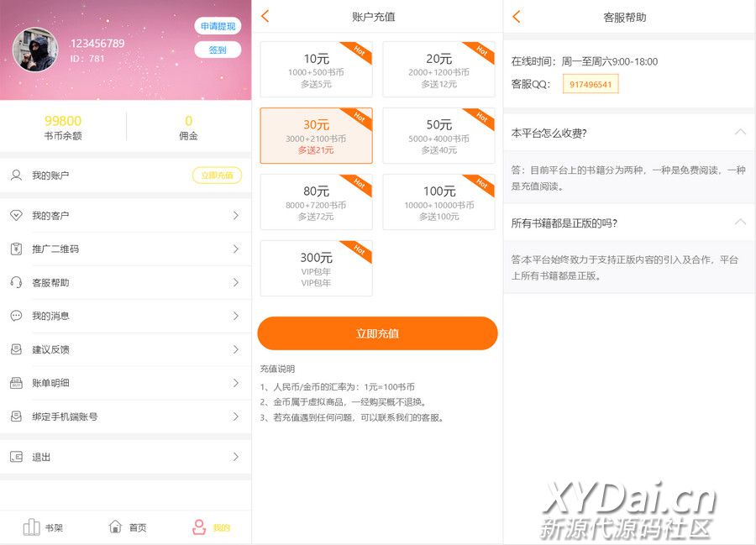The width and height of the screenshot is (756, 545).
Task: Click the 充值说明 heading
Action: (x=277, y=369)
